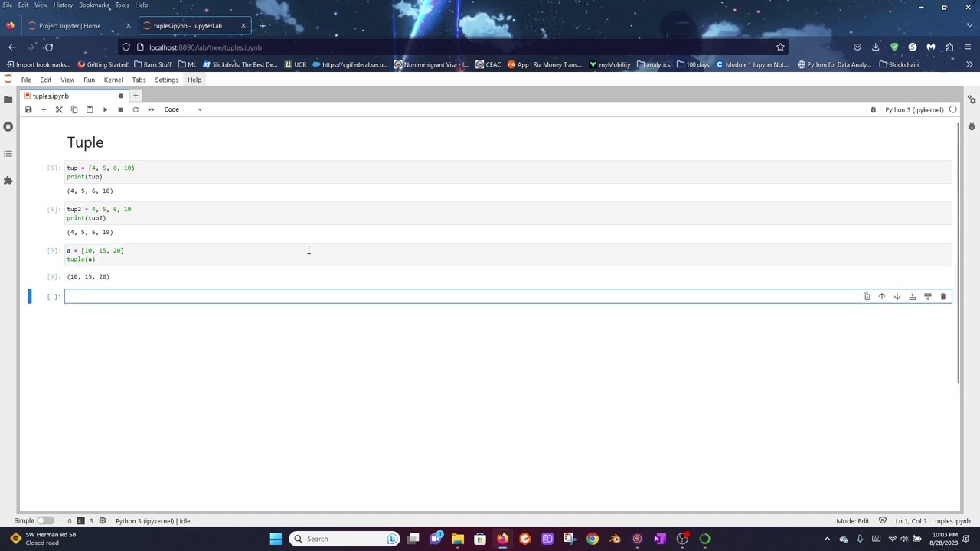Open the 100 days bookmarks folder
This screenshot has width=980, height=551.
693,64
